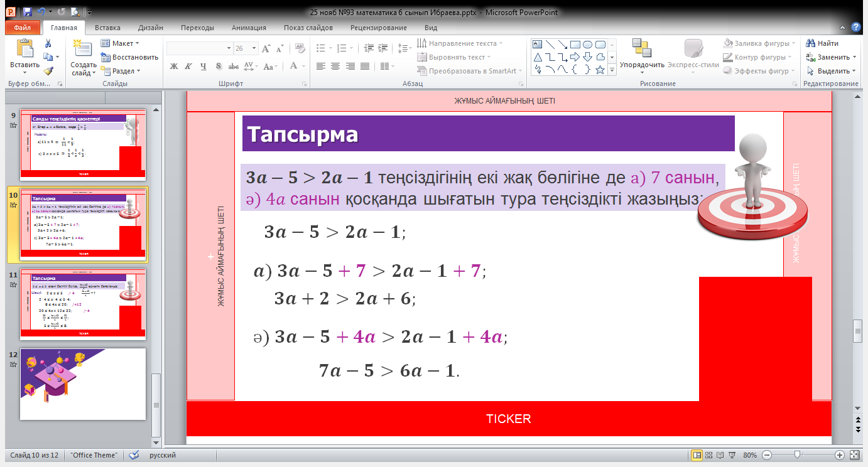Screen dimensions: 868x467
Task: Justify the paragraph text
Action: [x=364, y=67]
